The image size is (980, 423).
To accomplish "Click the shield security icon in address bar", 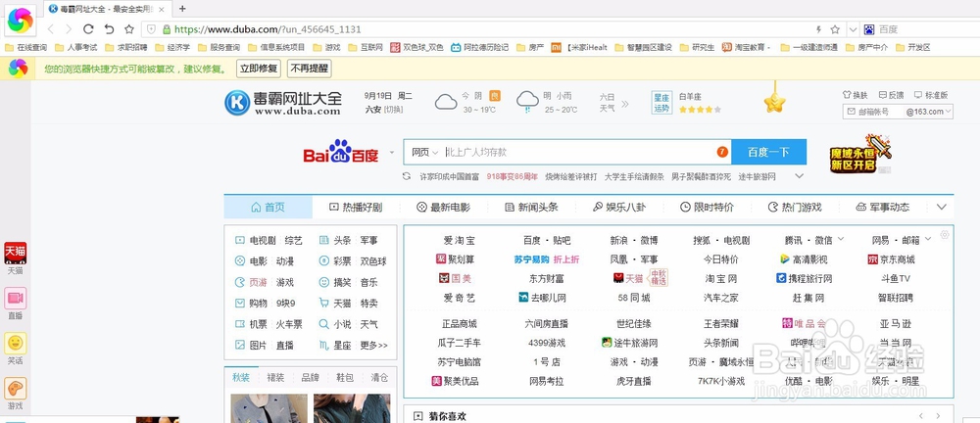I will (151, 29).
